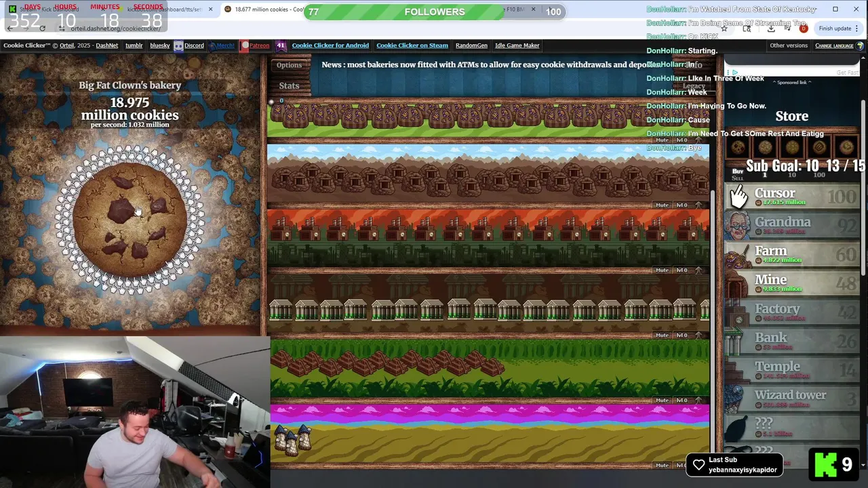Click the Orteil link
Viewport: 868px width, 488px height.
(x=66, y=45)
